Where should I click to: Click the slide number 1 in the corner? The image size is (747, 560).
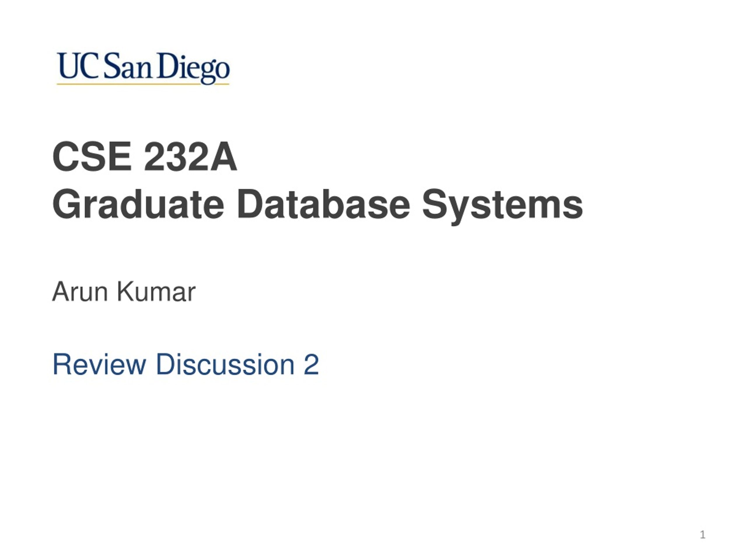[x=703, y=535]
